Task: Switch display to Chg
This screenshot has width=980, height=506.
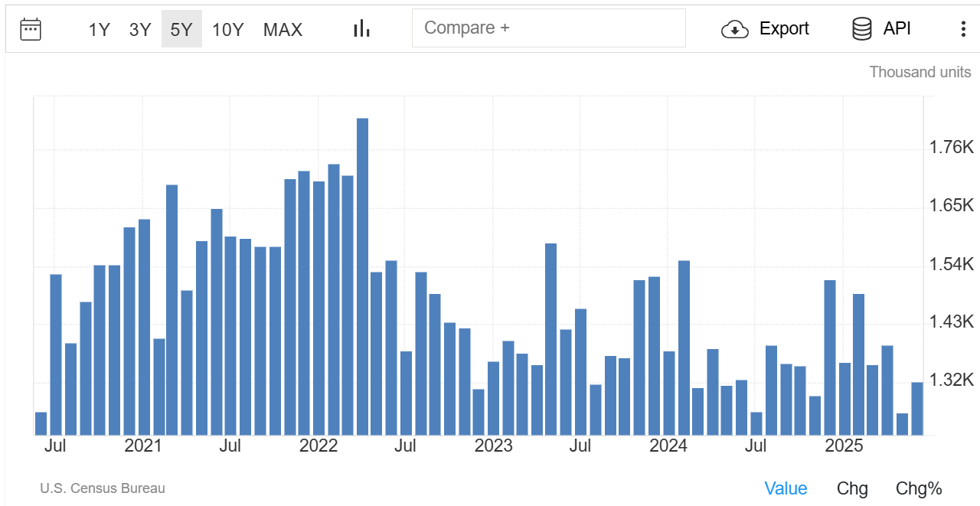Action: pos(852,488)
